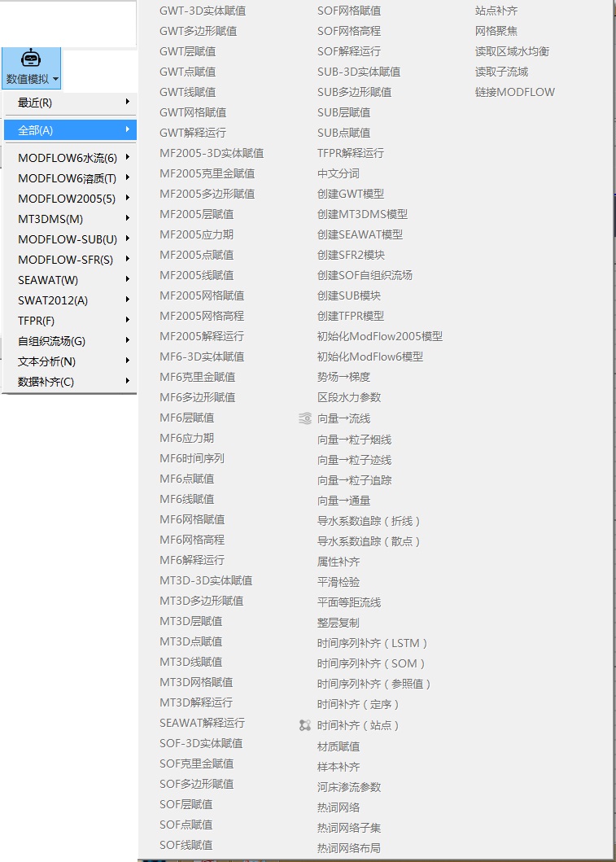Choose SUB-3D实体赋值
Screen dimensions: 616x862
point(359,72)
